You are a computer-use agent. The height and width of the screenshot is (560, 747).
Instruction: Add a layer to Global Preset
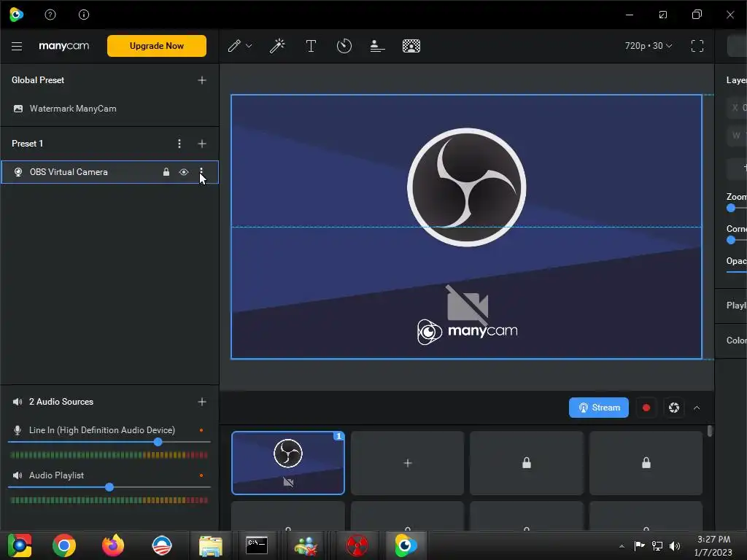202,80
